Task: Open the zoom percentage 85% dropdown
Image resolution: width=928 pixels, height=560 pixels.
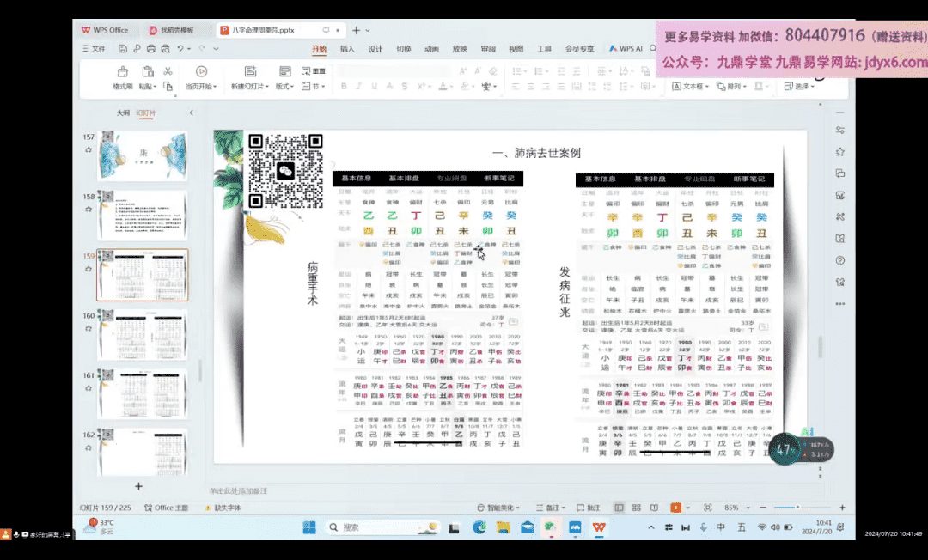Action: point(735,508)
